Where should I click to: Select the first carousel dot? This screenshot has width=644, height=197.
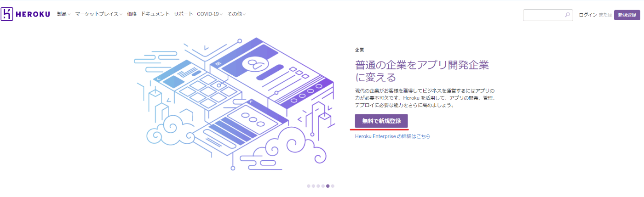(x=308, y=186)
